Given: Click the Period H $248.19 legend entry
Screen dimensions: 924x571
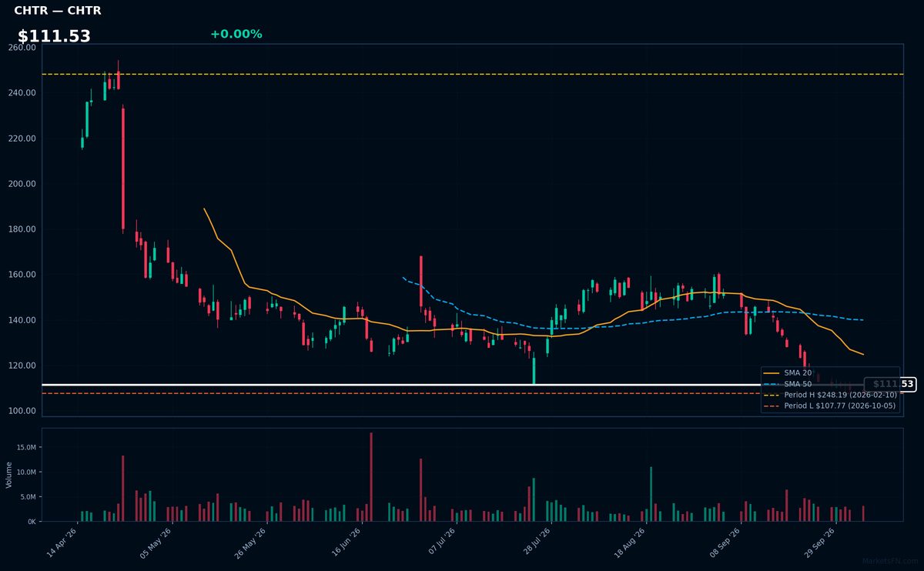Looking at the screenshot, I should click(x=830, y=394).
